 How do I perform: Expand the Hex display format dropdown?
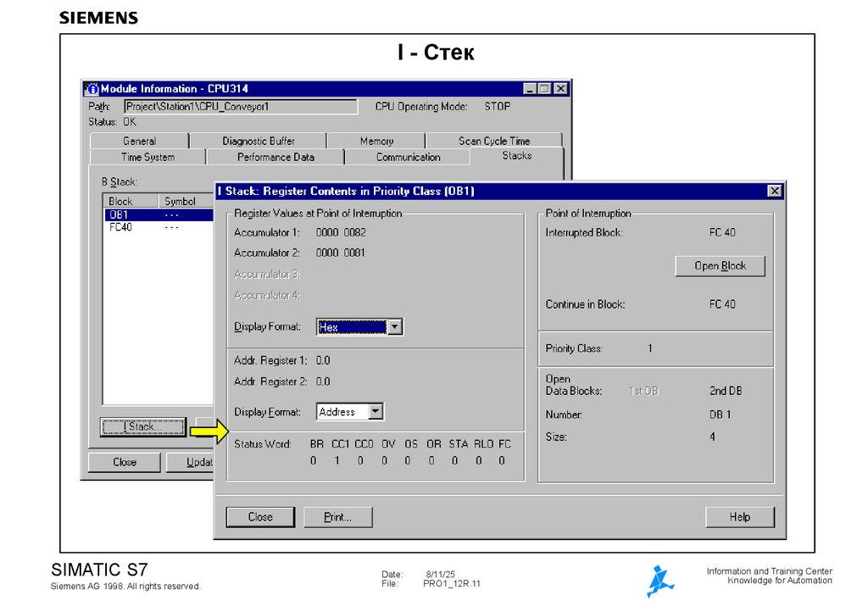coord(394,327)
